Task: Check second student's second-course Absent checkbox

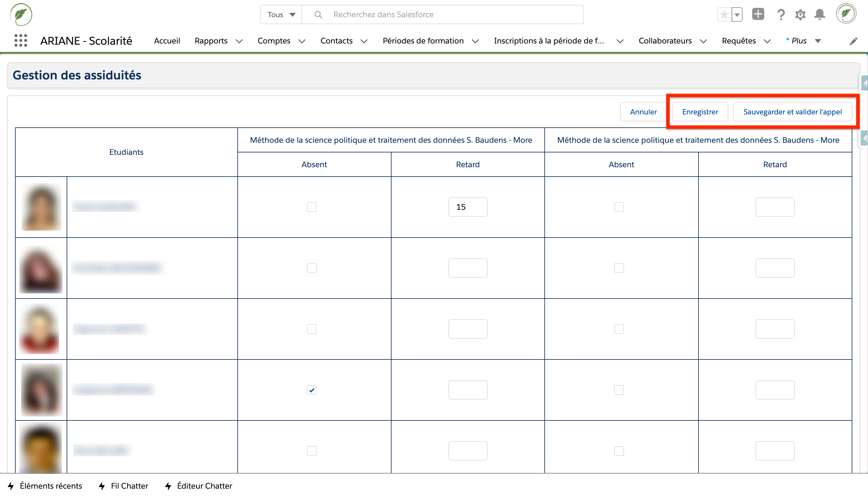Action: pyautogui.click(x=619, y=268)
